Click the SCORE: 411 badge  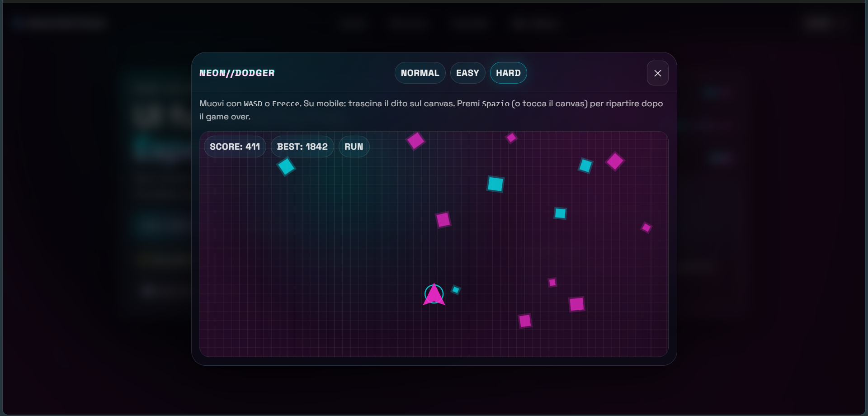click(x=235, y=146)
